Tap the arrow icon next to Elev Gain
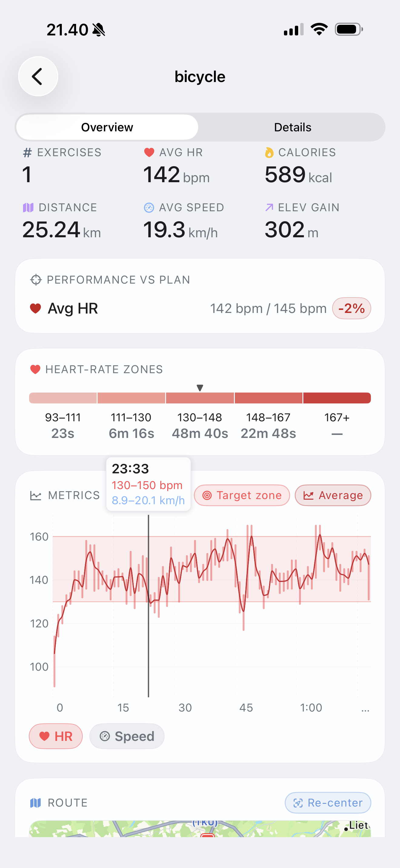 point(269,208)
